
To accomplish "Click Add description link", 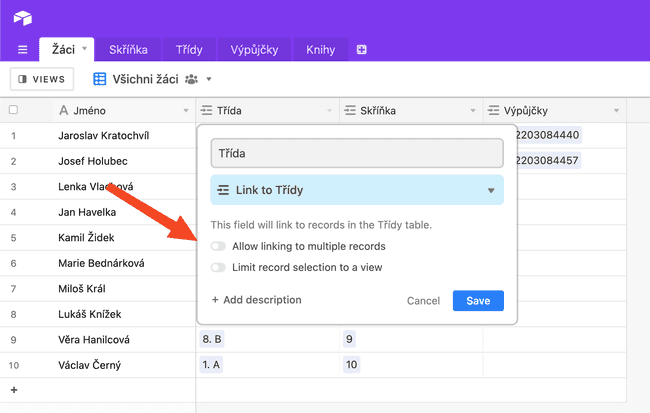I will (x=257, y=300).
